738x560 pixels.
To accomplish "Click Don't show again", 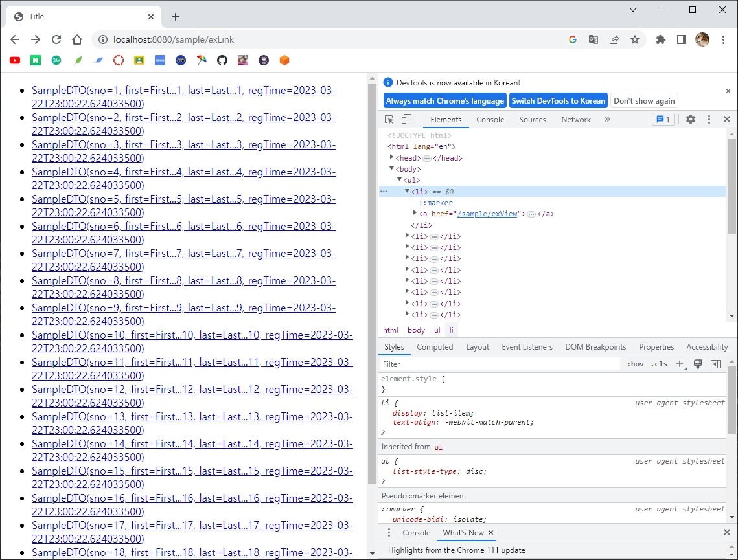I will click(644, 100).
